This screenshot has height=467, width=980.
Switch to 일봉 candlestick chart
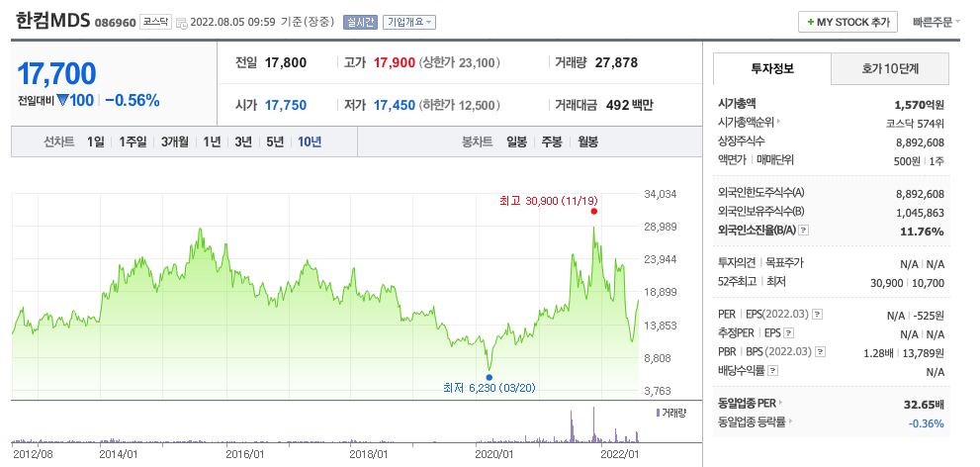pos(517,141)
